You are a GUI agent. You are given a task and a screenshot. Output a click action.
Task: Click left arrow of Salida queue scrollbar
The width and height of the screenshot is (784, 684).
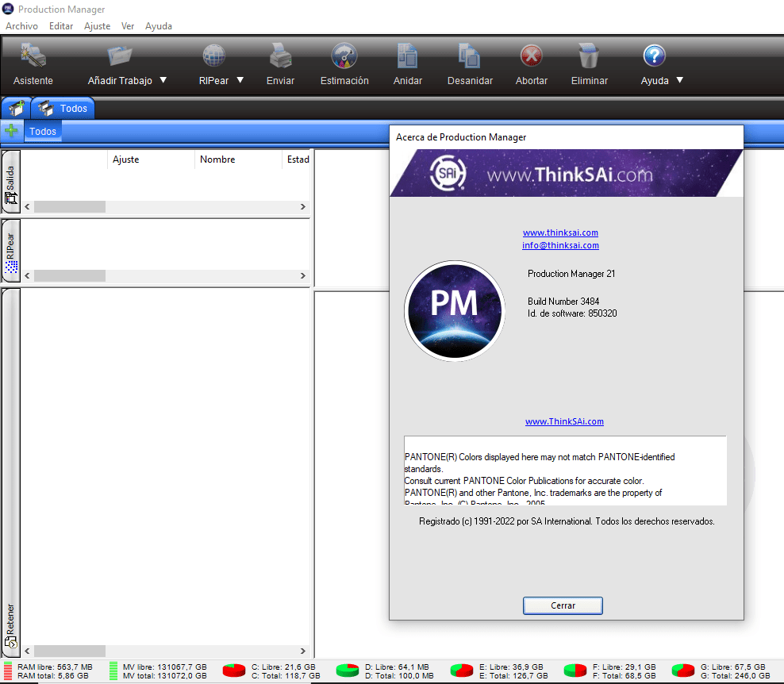tap(27, 206)
